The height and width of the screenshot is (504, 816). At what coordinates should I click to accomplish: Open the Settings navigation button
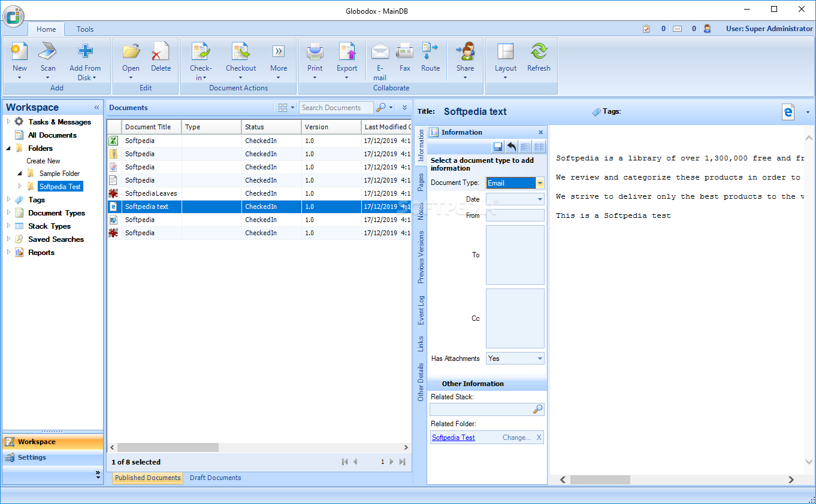tap(53, 457)
